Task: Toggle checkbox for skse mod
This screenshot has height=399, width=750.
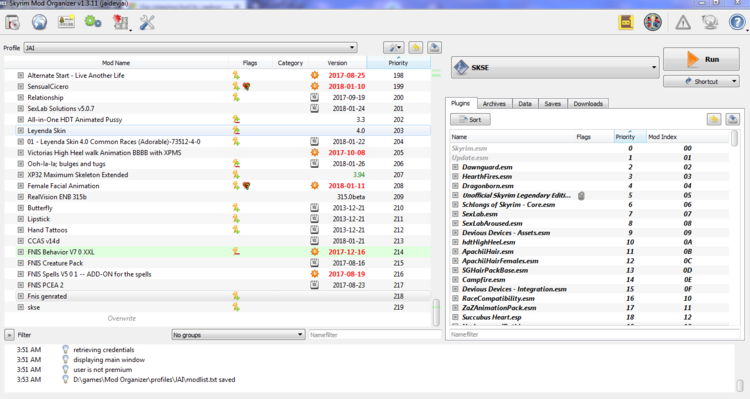Action: pyautogui.click(x=21, y=307)
